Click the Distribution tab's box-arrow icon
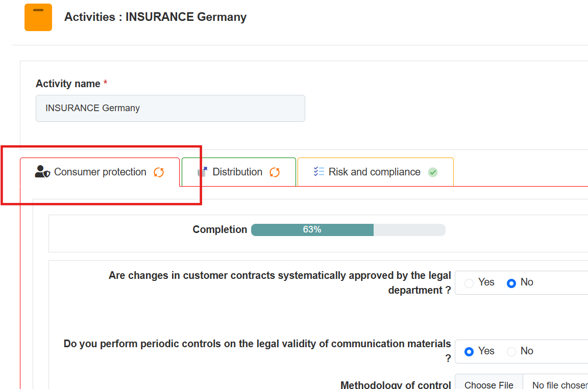The height and width of the screenshot is (389, 588). tap(203, 172)
